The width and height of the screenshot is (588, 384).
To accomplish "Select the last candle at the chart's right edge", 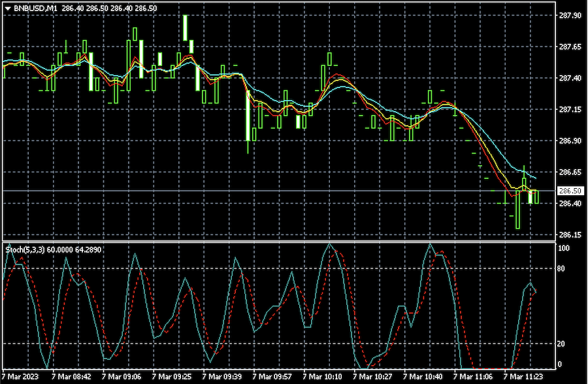I will pyautogui.click(x=536, y=197).
